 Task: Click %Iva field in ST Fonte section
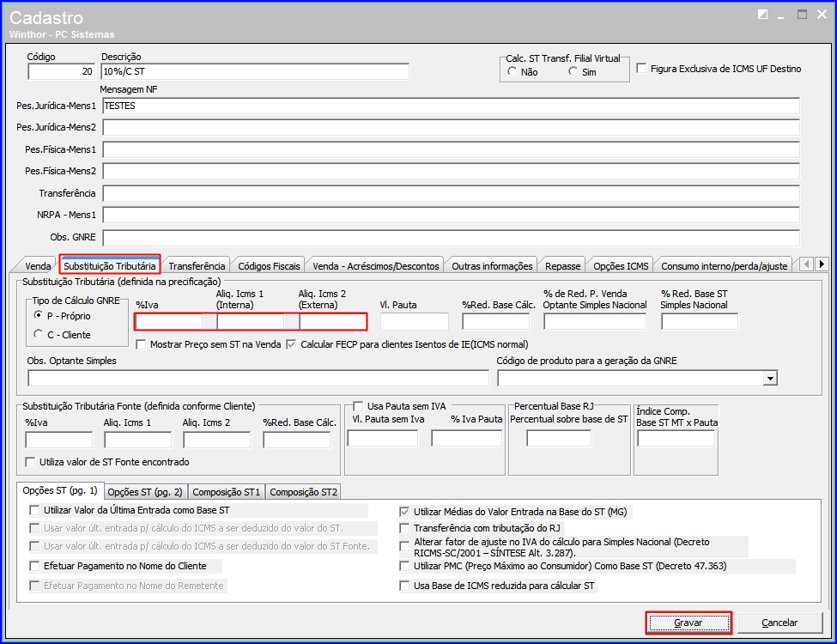click(x=58, y=440)
